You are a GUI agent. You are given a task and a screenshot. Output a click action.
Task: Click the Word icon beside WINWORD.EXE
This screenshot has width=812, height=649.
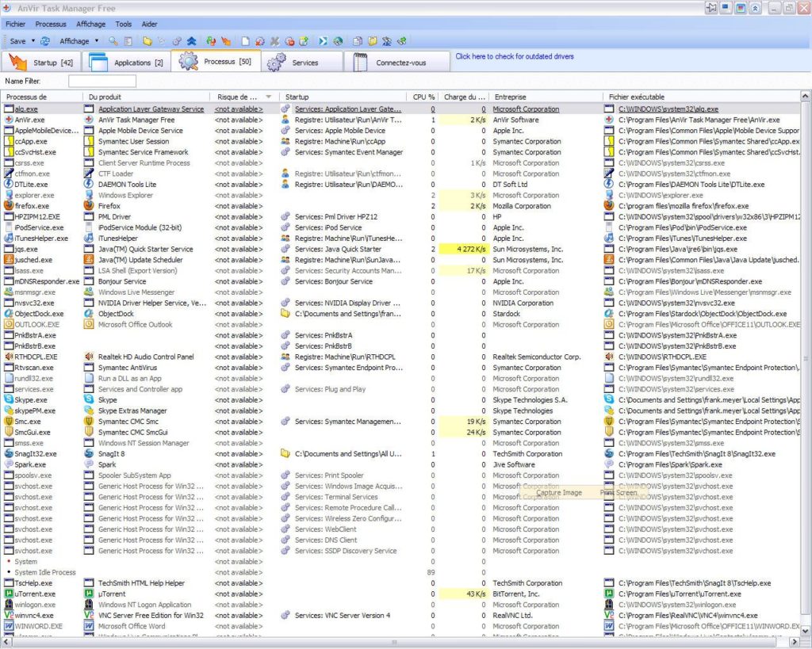click(x=8, y=626)
